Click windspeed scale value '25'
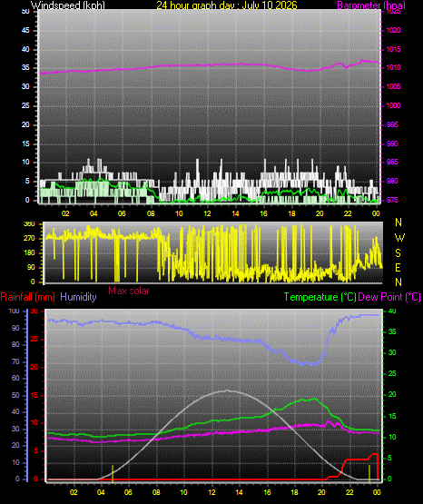Image resolution: width=423 pixels, height=504 pixels. point(25,105)
